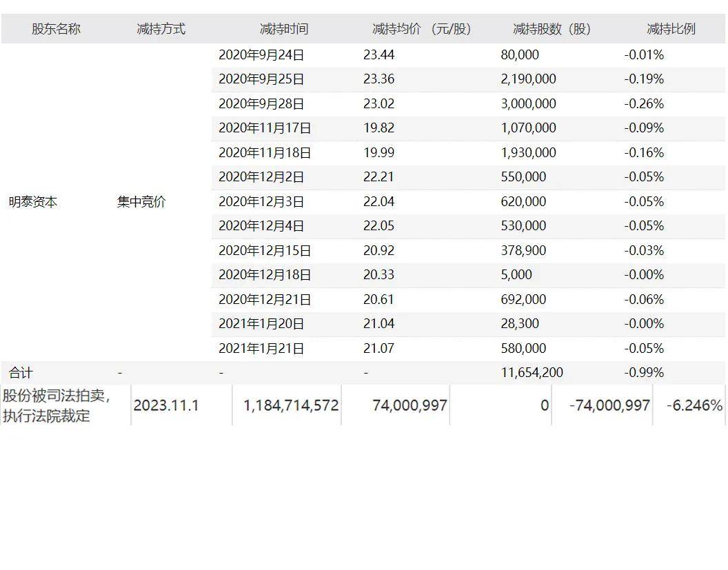Click average price 23.02

379,103
